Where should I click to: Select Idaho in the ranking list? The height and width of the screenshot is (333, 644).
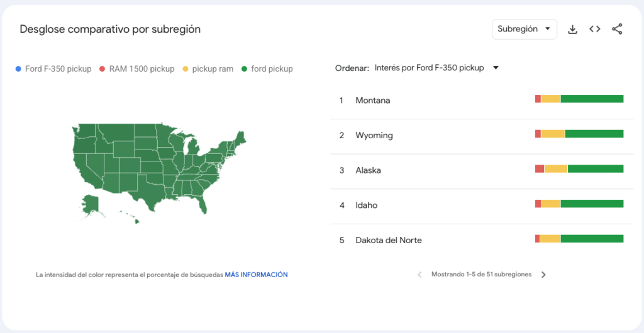click(366, 205)
